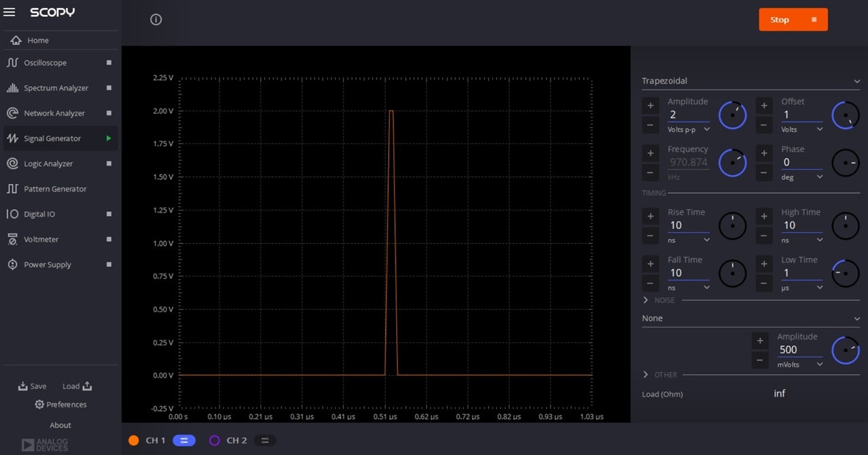Toggle Network Analyzer run square button
The width and height of the screenshot is (868, 455).
click(x=109, y=113)
